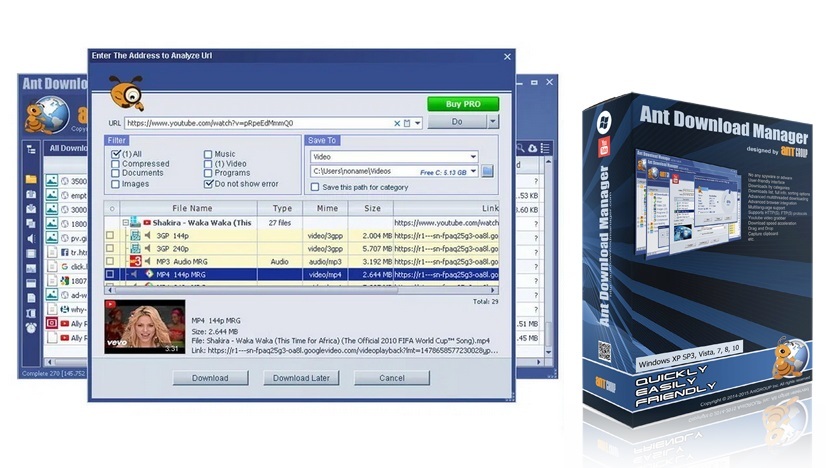The width and height of the screenshot is (832, 468).
Task: Click the Shakira video preview thumbnail
Action: [x=145, y=327]
